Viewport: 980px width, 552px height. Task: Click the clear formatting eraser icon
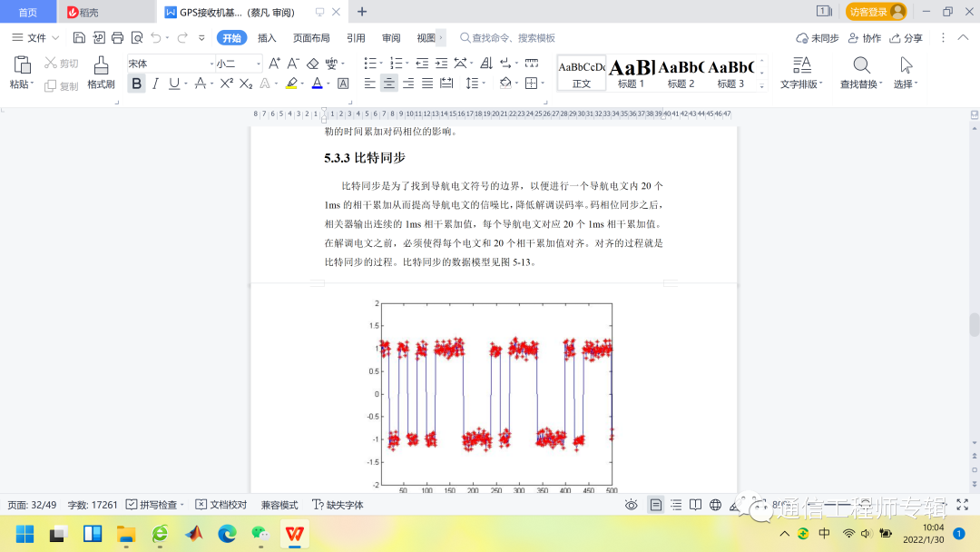tap(312, 64)
